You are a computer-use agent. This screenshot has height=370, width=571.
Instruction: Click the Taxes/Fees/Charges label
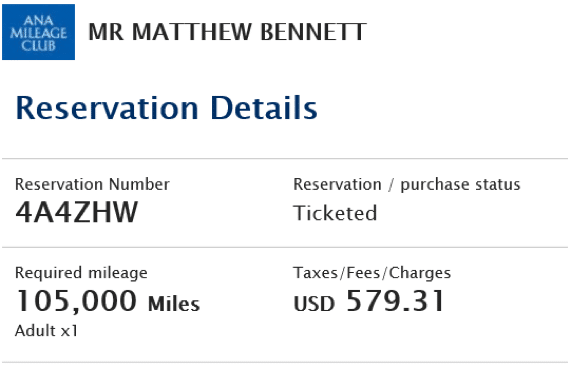click(x=372, y=273)
